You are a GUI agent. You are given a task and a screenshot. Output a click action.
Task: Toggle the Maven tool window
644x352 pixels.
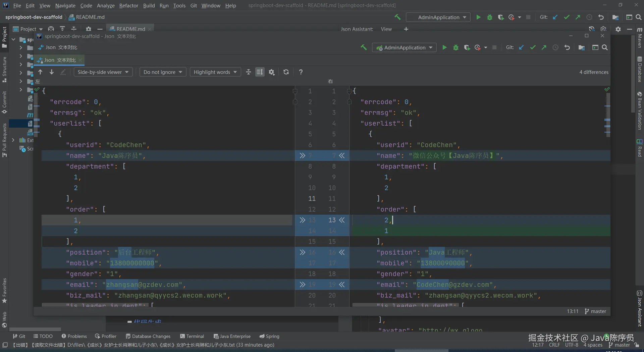tap(640, 38)
